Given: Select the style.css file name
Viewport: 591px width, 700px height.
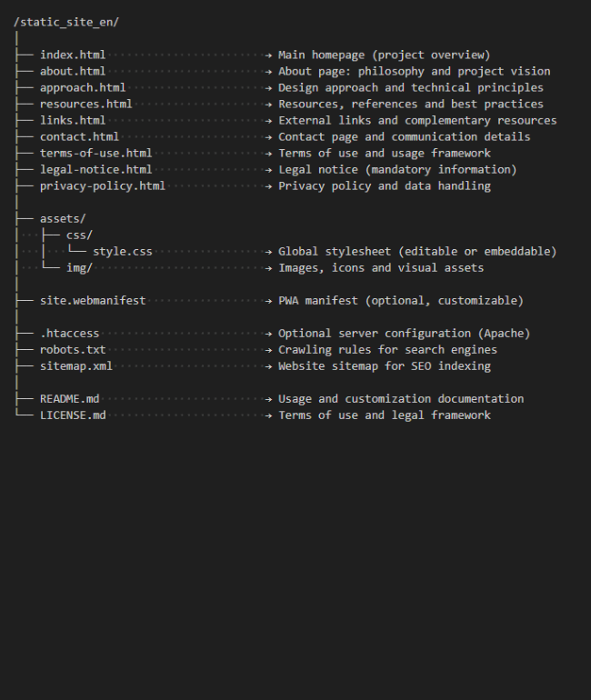Looking at the screenshot, I should [x=123, y=251].
